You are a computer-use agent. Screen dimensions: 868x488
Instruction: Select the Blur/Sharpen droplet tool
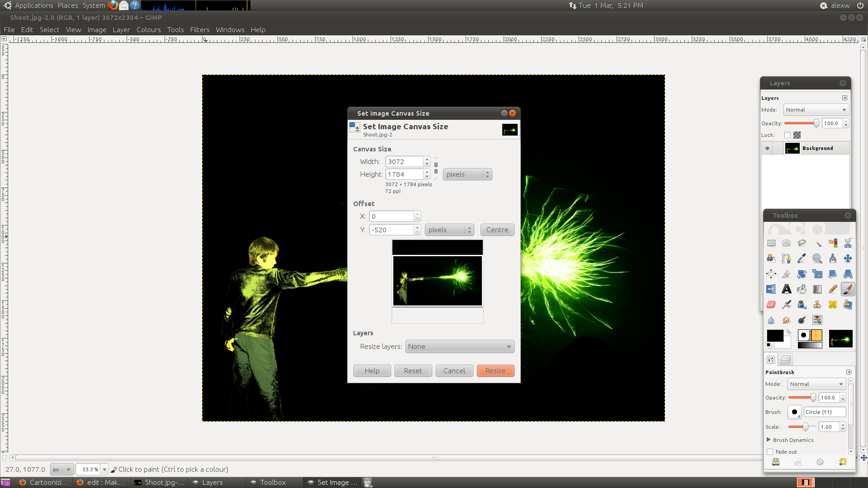pos(771,320)
